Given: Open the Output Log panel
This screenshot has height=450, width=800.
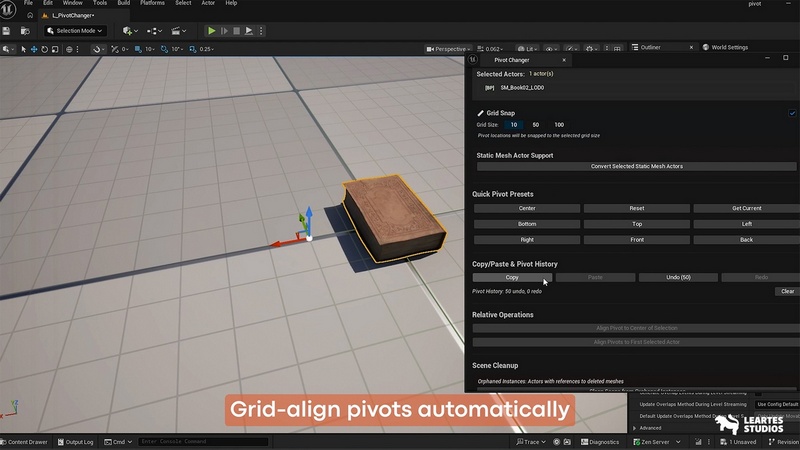Looking at the screenshot, I should click(x=77, y=441).
